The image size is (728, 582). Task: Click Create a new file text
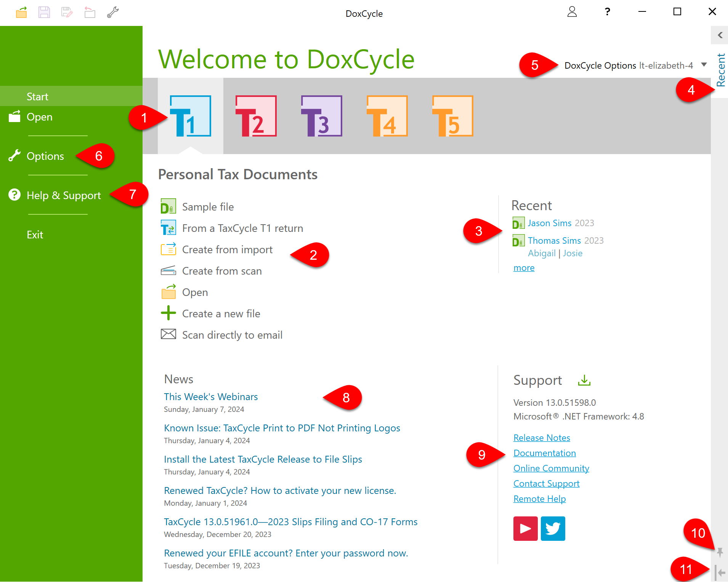[x=221, y=314]
